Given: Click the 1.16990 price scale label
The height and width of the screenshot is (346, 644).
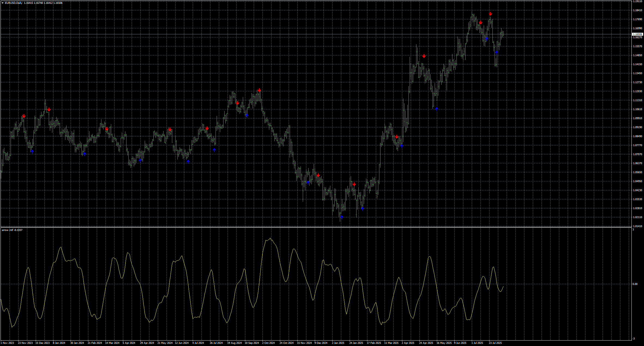Looking at the screenshot, I should (637, 28).
